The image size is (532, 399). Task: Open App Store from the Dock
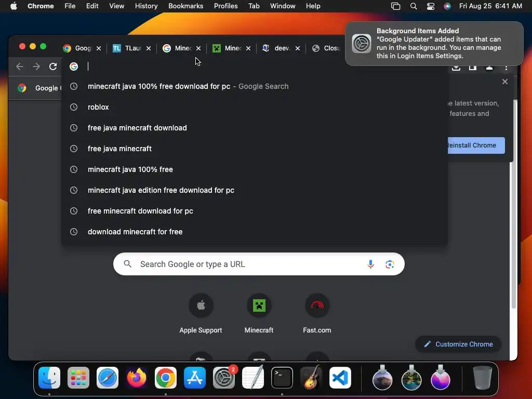click(195, 378)
